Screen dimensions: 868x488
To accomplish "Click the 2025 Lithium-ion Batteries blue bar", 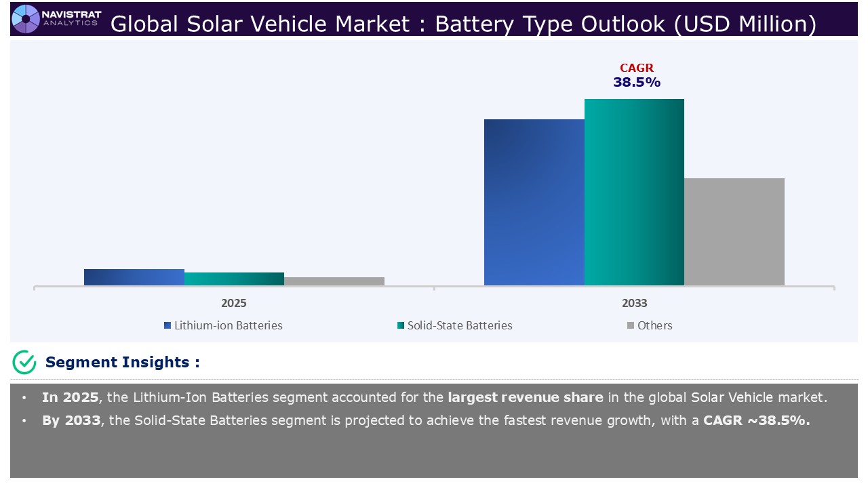I will pos(134,277).
